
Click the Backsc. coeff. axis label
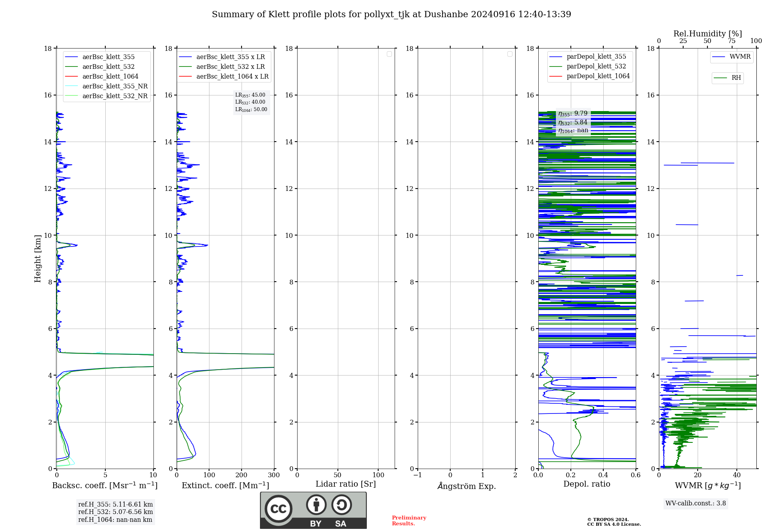click(105, 485)
